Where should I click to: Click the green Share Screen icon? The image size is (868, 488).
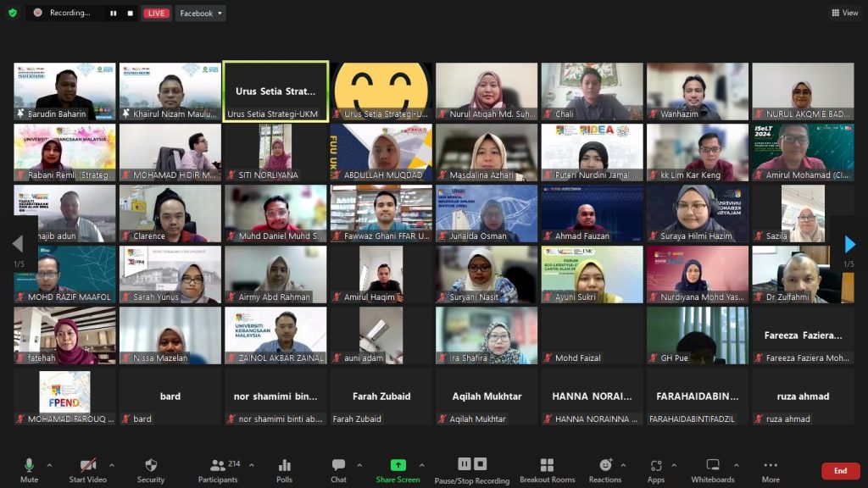[x=398, y=465]
